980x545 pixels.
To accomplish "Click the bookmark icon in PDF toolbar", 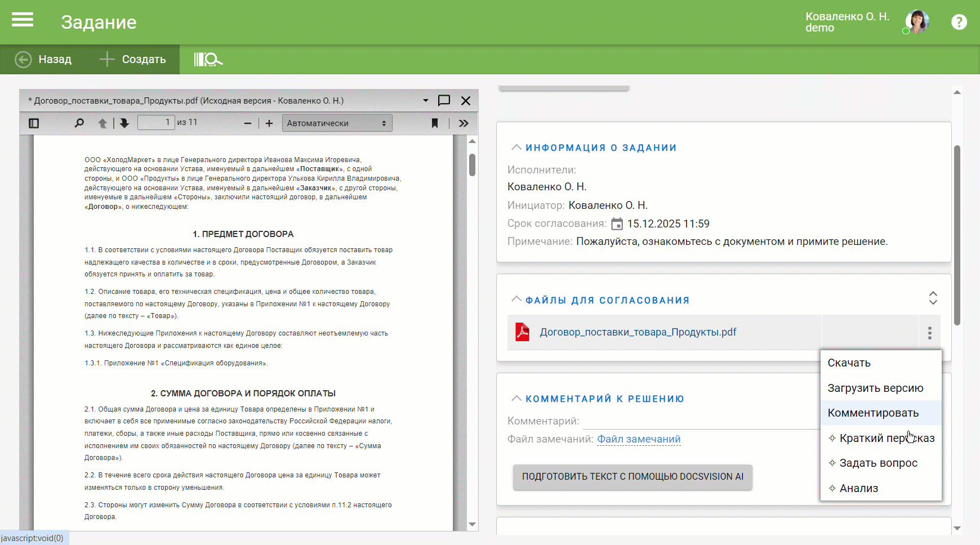I will point(435,123).
